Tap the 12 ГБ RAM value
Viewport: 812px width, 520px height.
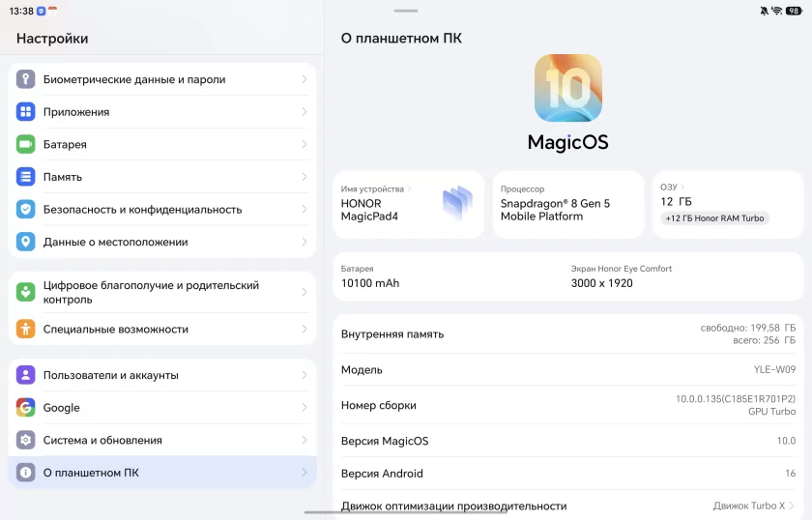click(x=676, y=201)
